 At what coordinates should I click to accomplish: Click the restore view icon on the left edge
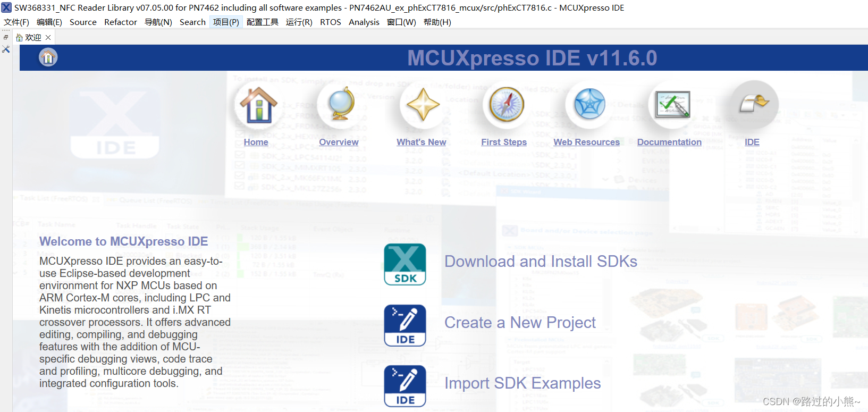point(6,37)
